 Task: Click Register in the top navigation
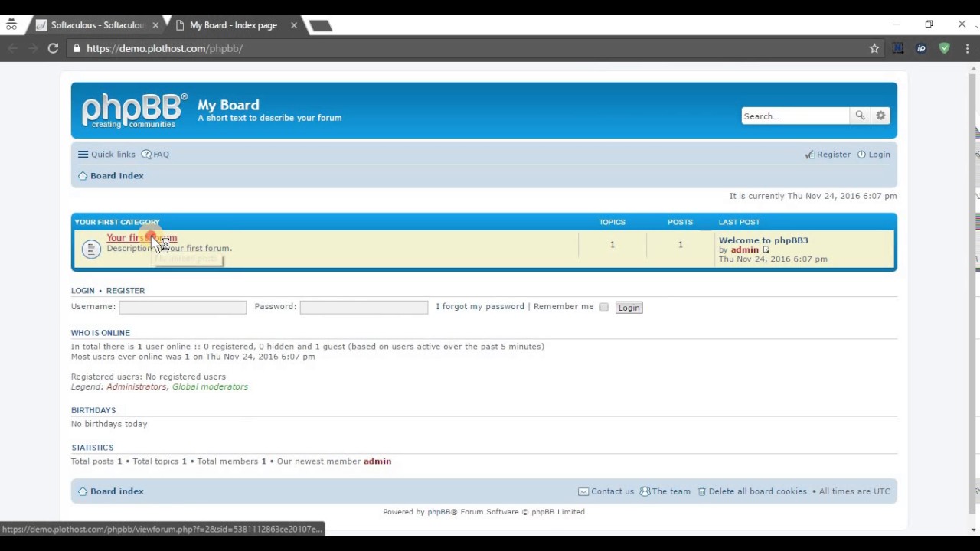coord(828,155)
